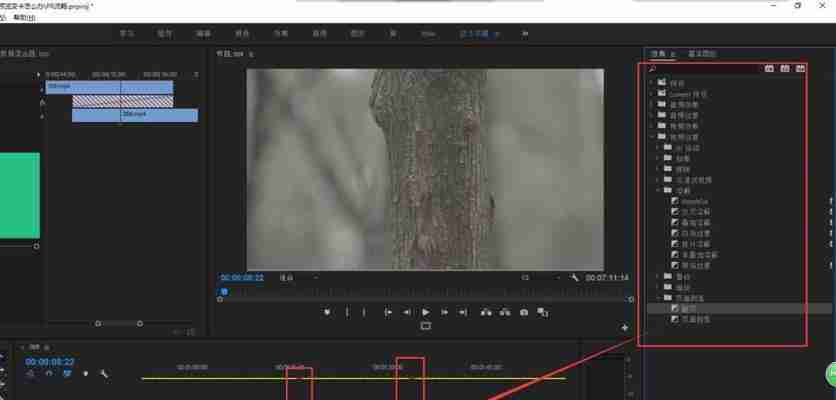Open the zoom level dropdown under preview
Viewport: 836px width, 400px height.
pyautogui.click(x=299, y=277)
